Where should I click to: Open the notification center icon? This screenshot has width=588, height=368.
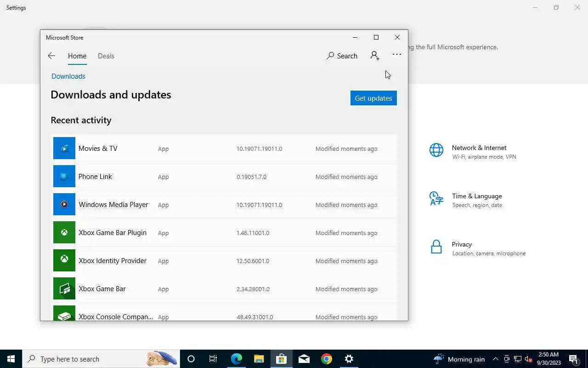pyautogui.click(x=573, y=359)
